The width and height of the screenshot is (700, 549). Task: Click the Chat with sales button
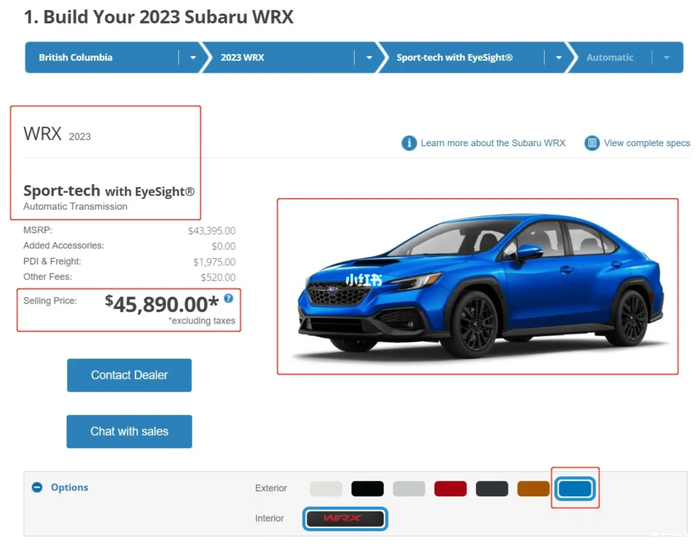click(x=129, y=432)
